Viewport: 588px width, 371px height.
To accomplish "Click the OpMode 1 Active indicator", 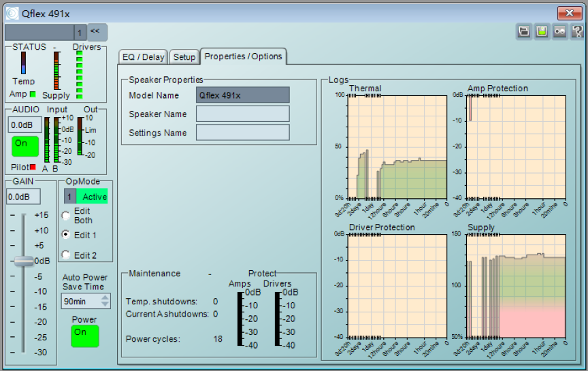I will (86, 197).
